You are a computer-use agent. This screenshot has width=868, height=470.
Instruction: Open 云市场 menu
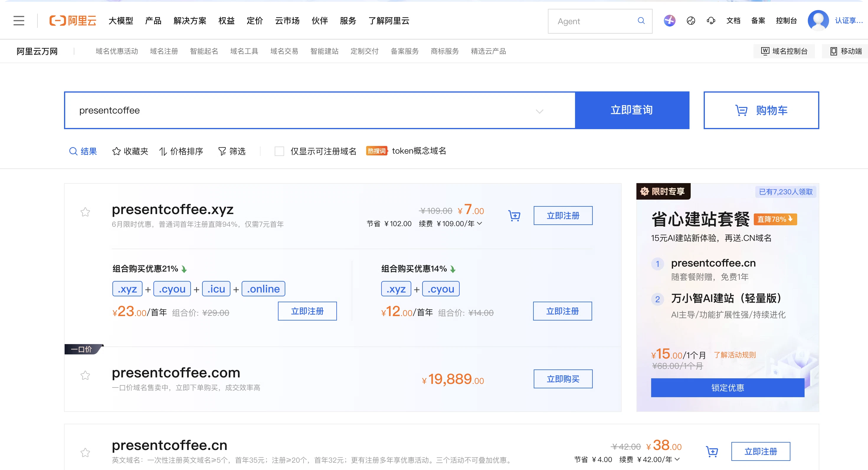[x=287, y=21]
